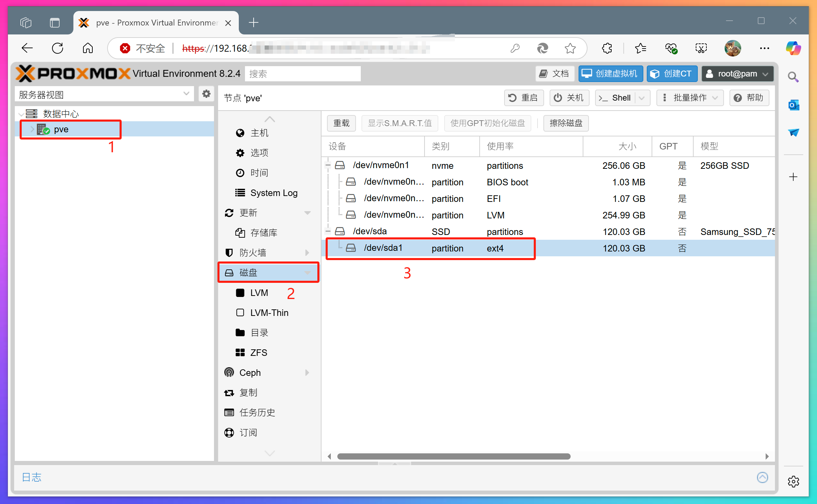Click the password key icon in address bar
This screenshot has width=817, height=504.
pos(515,48)
